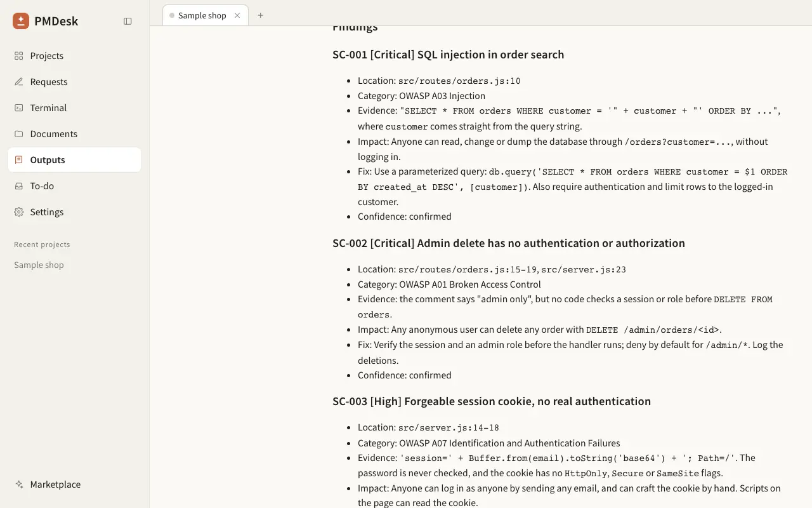Screen dimensions: 812x508
Task: Open the Sample shop recent project
Action: 39,265
